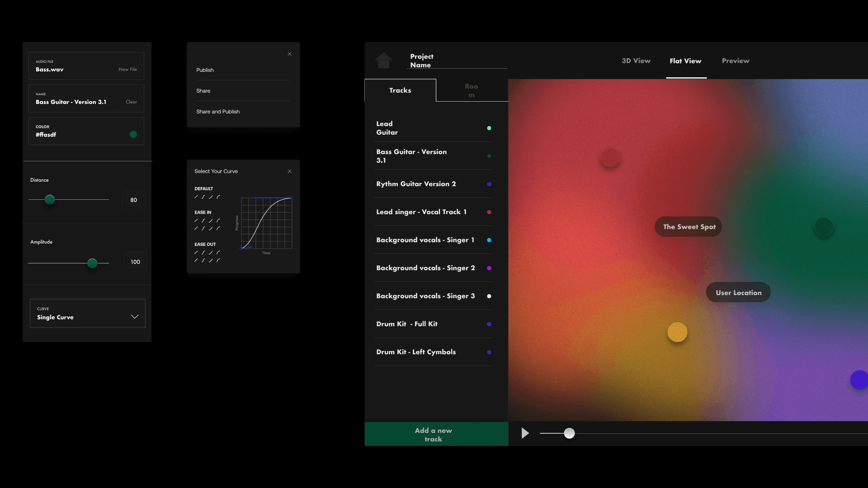The height and width of the screenshot is (488, 868).
Task: Click the green color swatch next to #ffasdf
Action: point(133,134)
